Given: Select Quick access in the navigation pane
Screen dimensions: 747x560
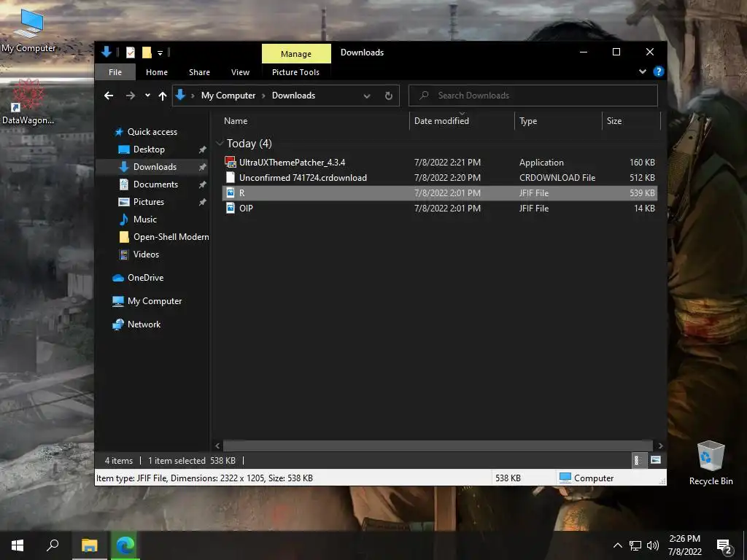Looking at the screenshot, I should point(152,132).
